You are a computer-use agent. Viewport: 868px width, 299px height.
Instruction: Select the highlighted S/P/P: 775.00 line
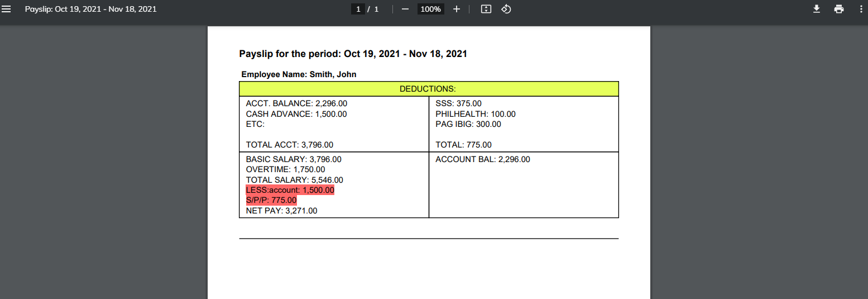point(271,200)
